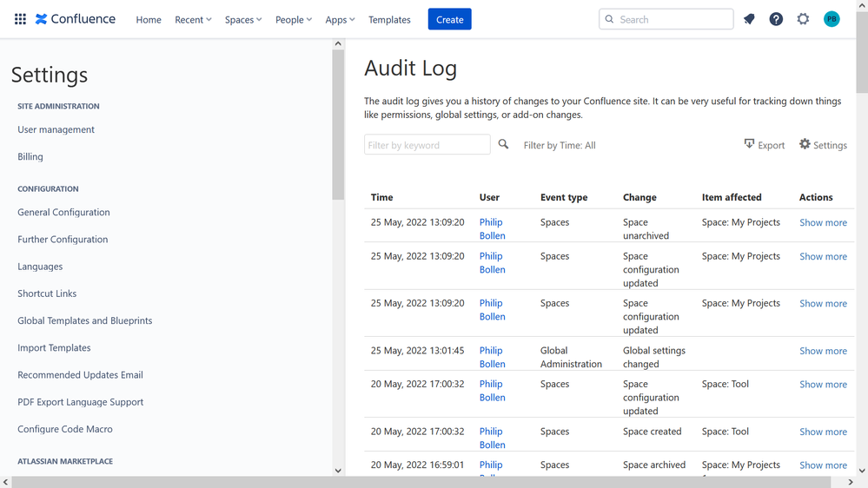
Task: Open User management in sidebar
Action: tap(56, 129)
